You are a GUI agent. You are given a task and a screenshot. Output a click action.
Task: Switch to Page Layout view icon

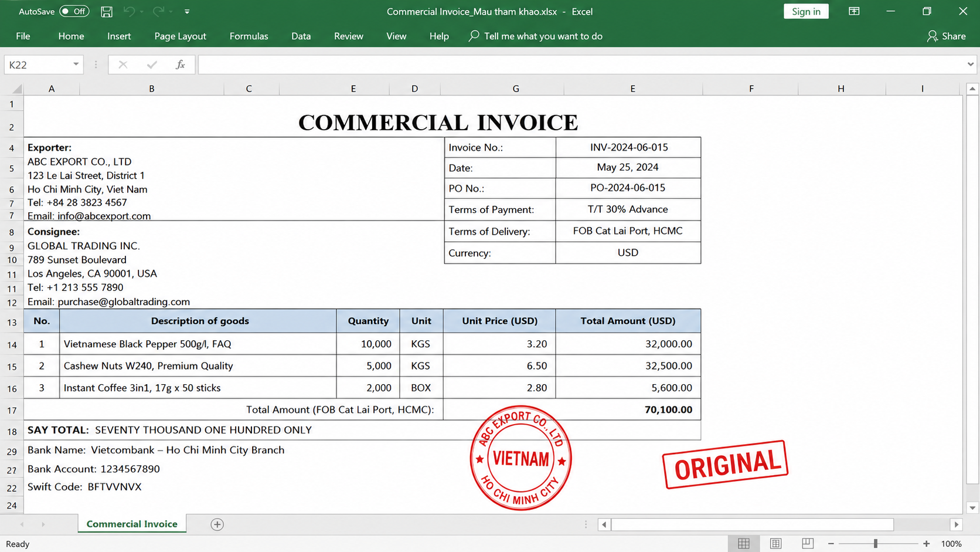pyautogui.click(x=775, y=544)
